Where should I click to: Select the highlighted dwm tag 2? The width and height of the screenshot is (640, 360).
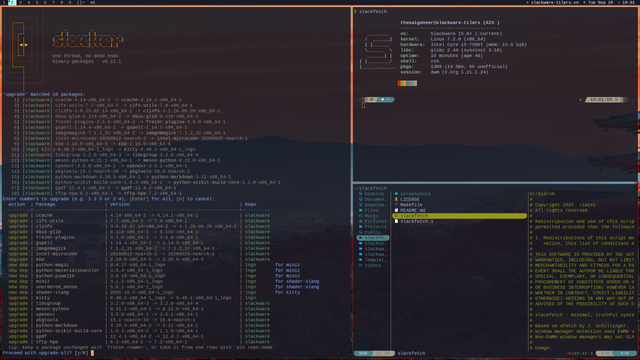[x=11, y=2]
